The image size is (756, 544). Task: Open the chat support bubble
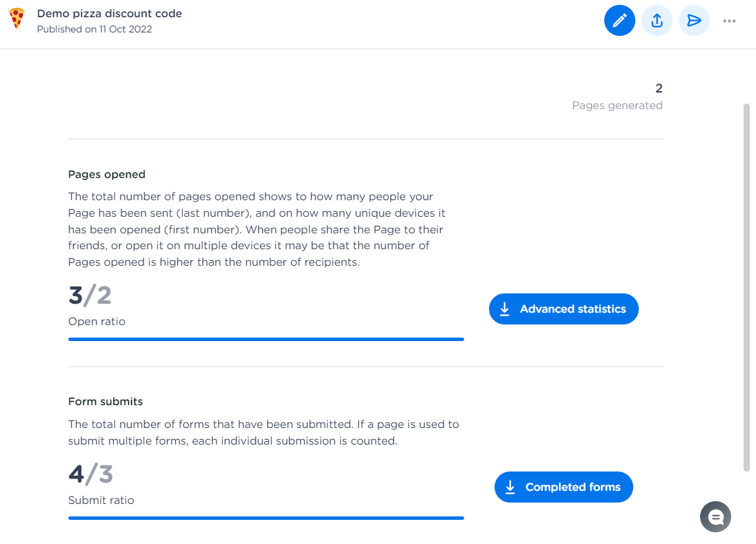715,516
